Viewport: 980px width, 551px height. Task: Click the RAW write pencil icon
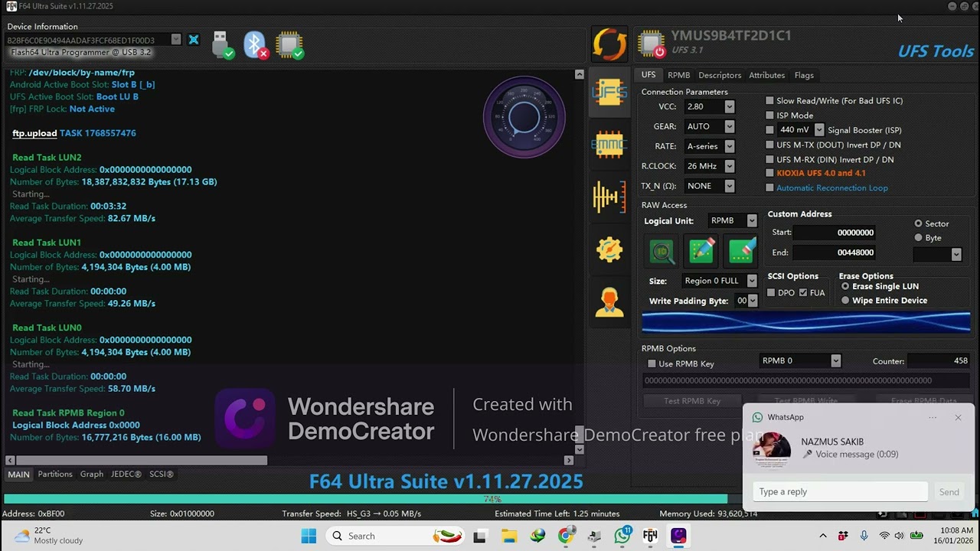pyautogui.click(x=702, y=251)
